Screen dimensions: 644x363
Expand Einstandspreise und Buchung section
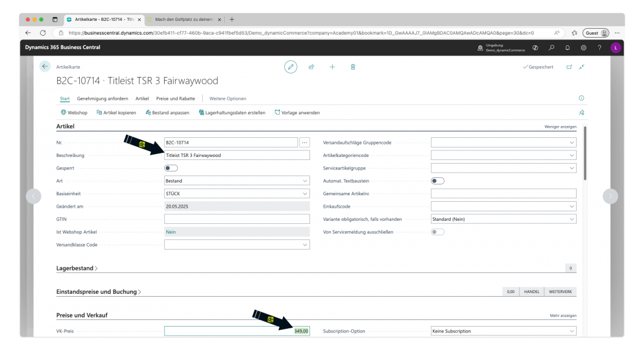[98, 291]
